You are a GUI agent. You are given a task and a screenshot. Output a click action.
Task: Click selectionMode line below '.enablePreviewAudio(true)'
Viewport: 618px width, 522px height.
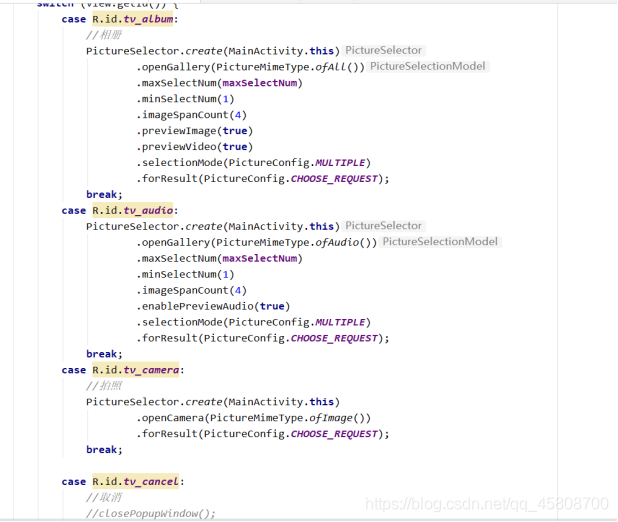coord(253,322)
